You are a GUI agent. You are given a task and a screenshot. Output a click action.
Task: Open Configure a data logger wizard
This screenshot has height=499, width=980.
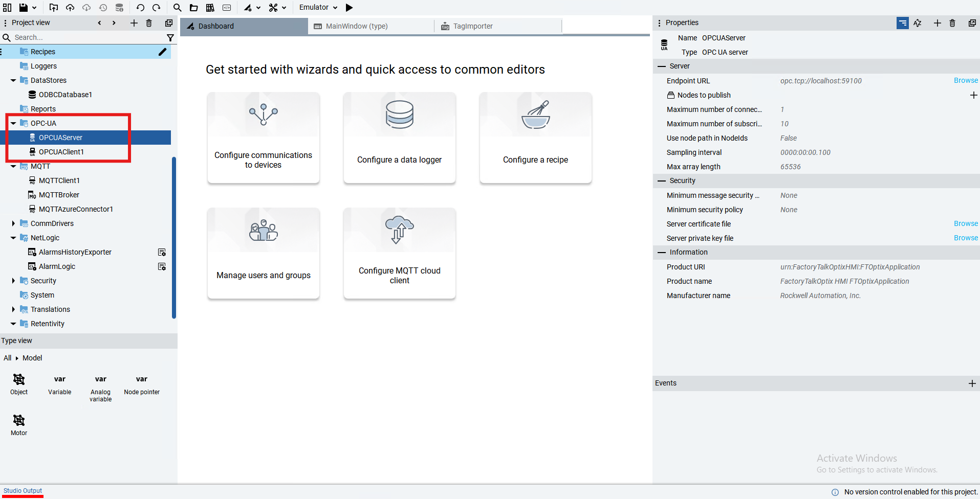click(x=399, y=138)
